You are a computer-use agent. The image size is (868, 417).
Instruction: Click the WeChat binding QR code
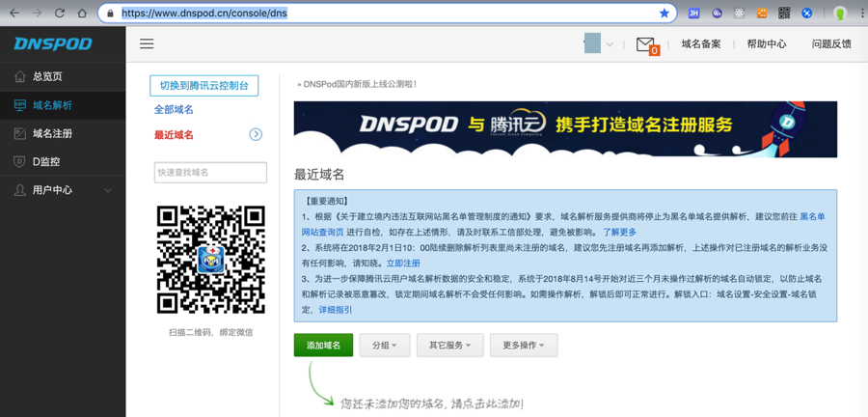pos(211,260)
